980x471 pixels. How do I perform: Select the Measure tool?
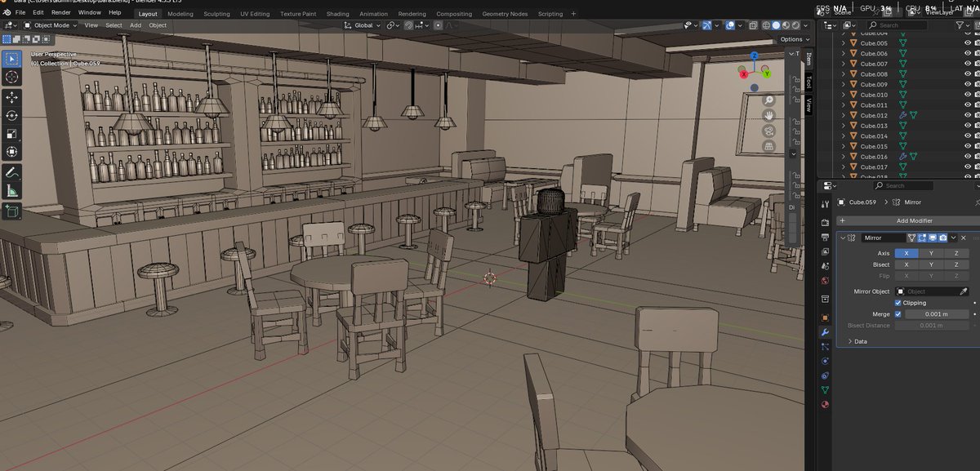pyautogui.click(x=12, y=191)
